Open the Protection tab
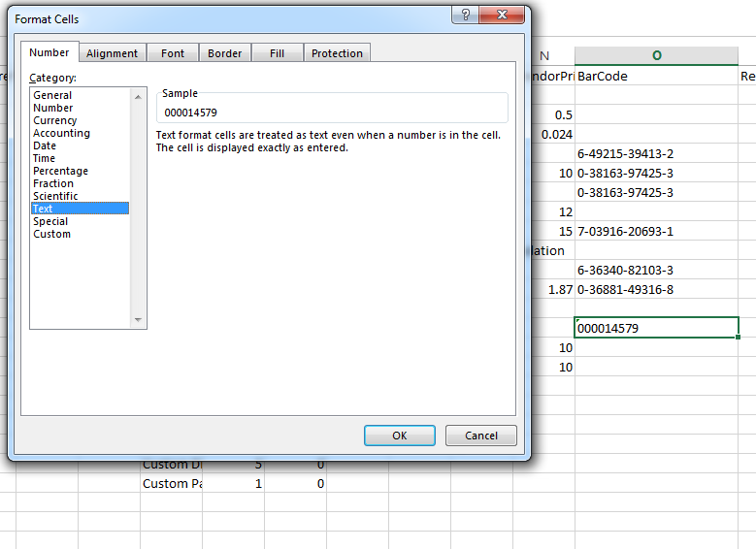This screenshot has height=549, width=756. click(337, 53)
